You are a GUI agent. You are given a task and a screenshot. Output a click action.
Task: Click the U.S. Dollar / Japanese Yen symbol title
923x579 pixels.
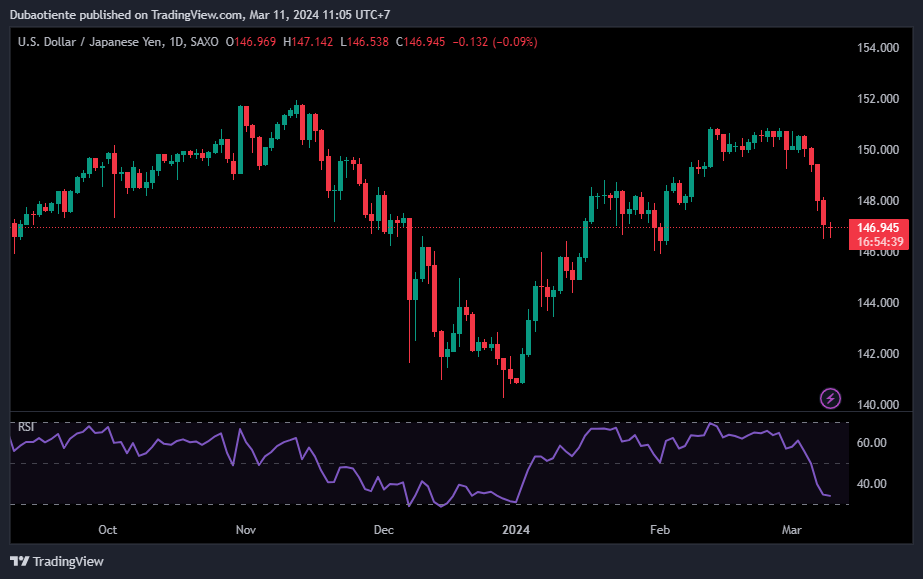point(90,42)
